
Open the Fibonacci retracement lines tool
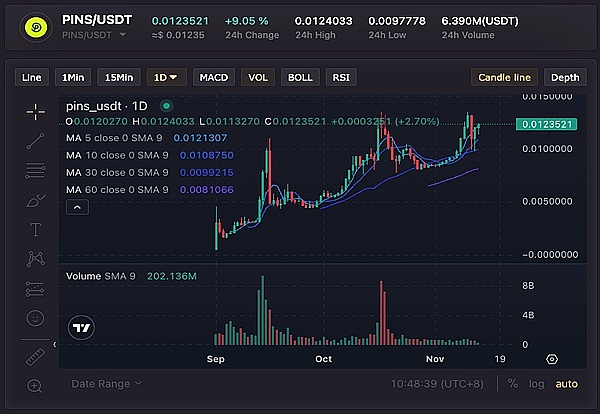(36, 170)
